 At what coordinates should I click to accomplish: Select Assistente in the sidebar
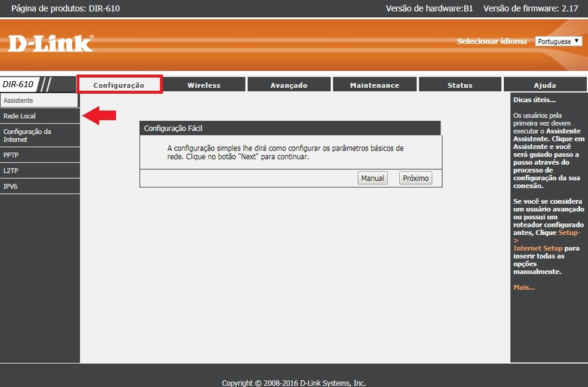click(39, 100)
